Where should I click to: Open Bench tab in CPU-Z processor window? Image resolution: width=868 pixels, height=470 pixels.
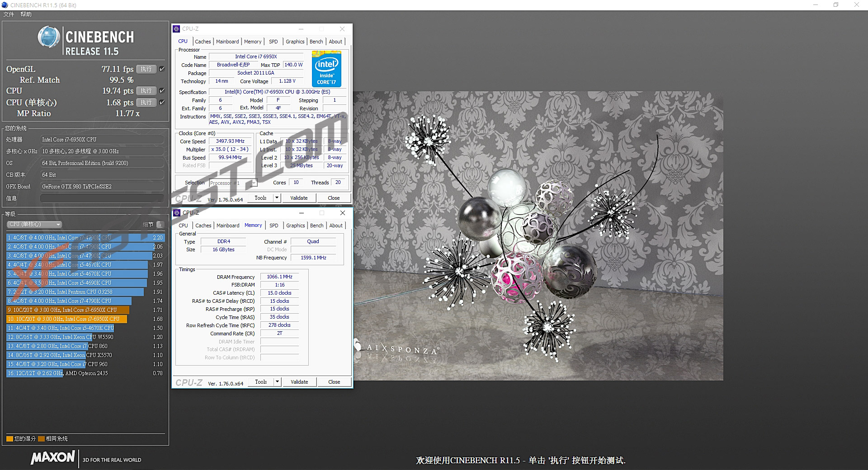(316, 42)
